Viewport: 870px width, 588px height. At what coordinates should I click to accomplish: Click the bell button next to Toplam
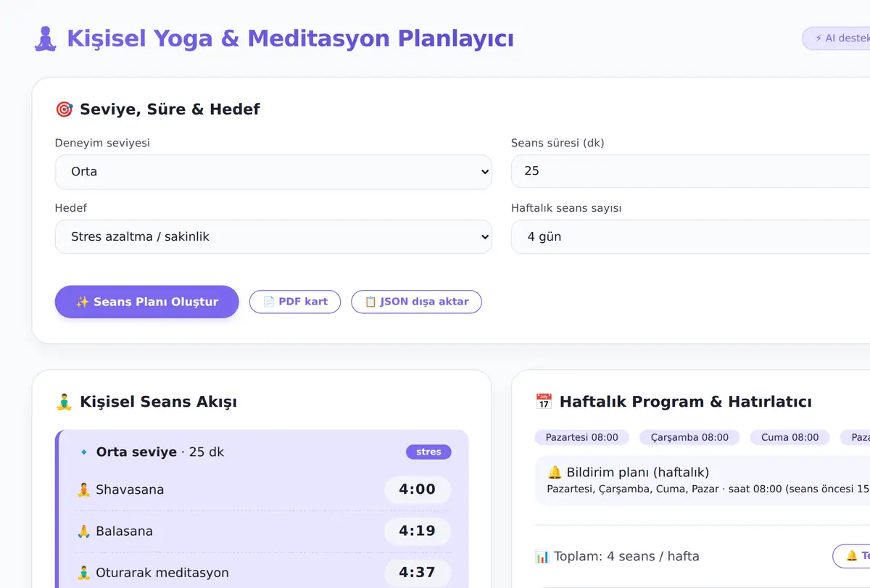tap(852, 556)
